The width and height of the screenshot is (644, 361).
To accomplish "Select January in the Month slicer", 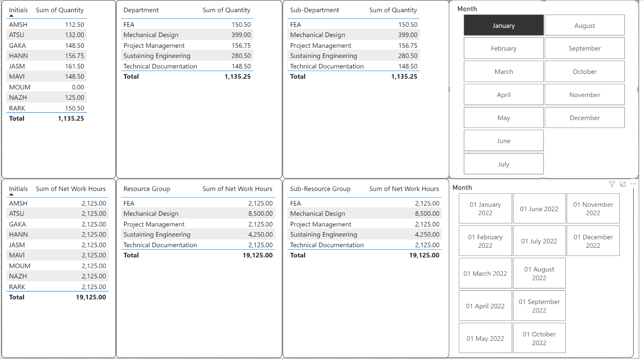I will point(503,25).
